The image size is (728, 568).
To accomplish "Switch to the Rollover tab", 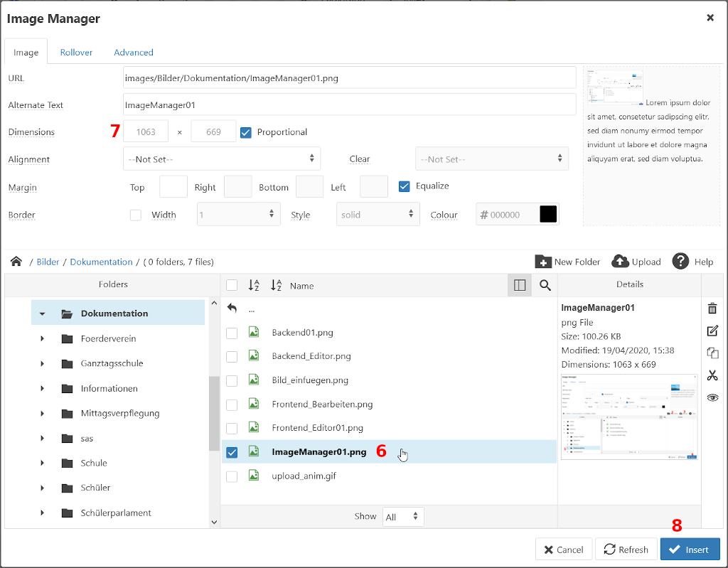I will 76,52.
